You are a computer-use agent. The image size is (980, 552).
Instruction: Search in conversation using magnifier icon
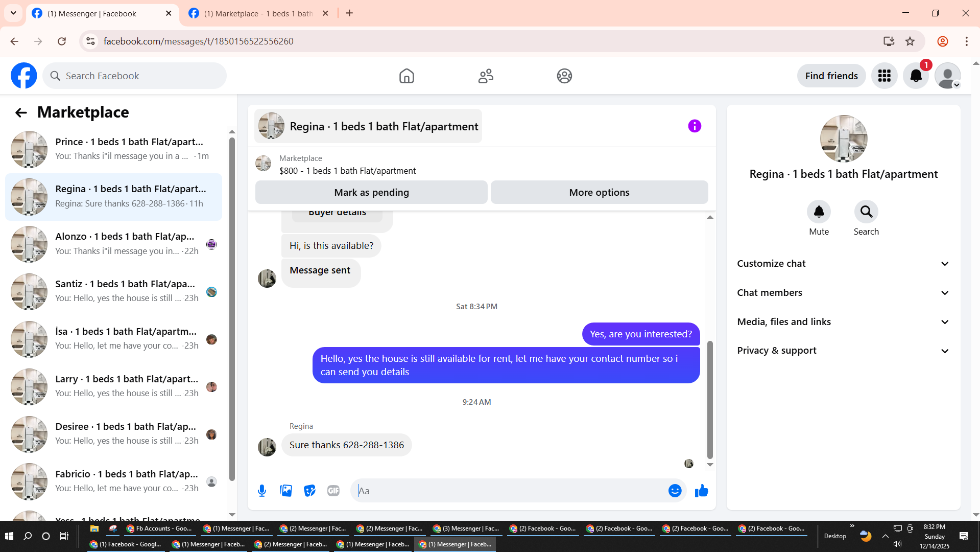(866, 212)
